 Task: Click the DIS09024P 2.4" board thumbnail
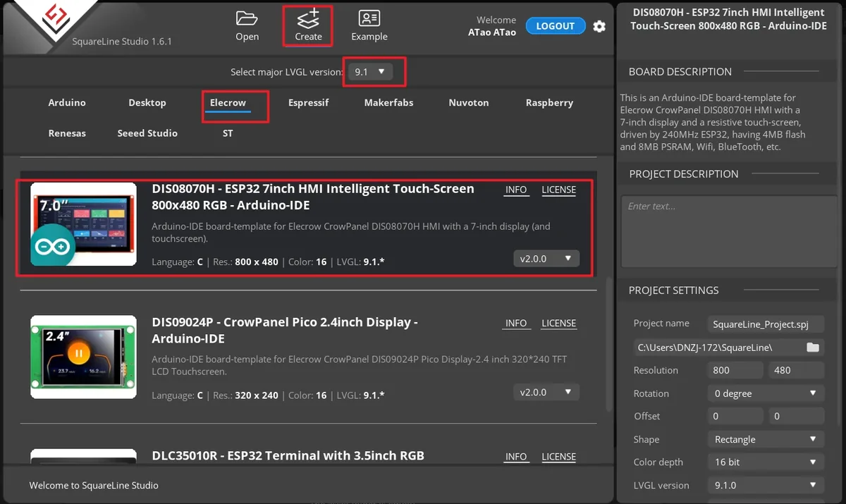click(x=84, y=357)
